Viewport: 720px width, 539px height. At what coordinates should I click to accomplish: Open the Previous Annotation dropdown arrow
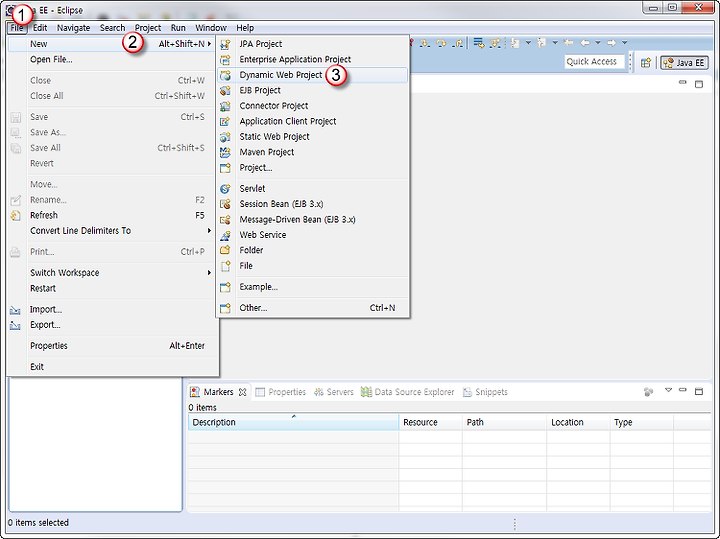click(x=555, y=43)
